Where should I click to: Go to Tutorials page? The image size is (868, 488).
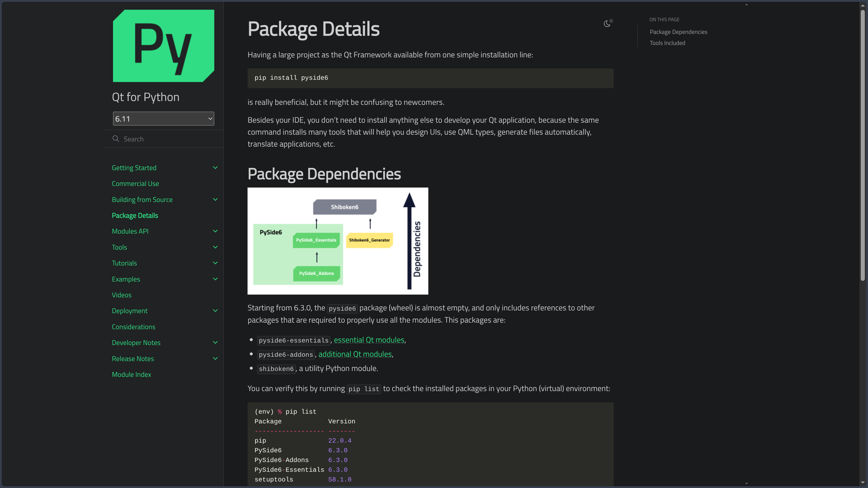click(124, 263)
